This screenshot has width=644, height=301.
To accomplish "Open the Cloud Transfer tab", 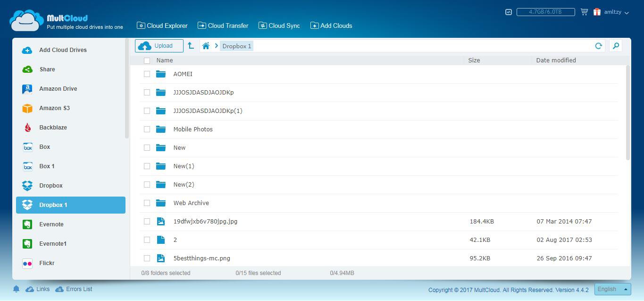I will 223,26.
